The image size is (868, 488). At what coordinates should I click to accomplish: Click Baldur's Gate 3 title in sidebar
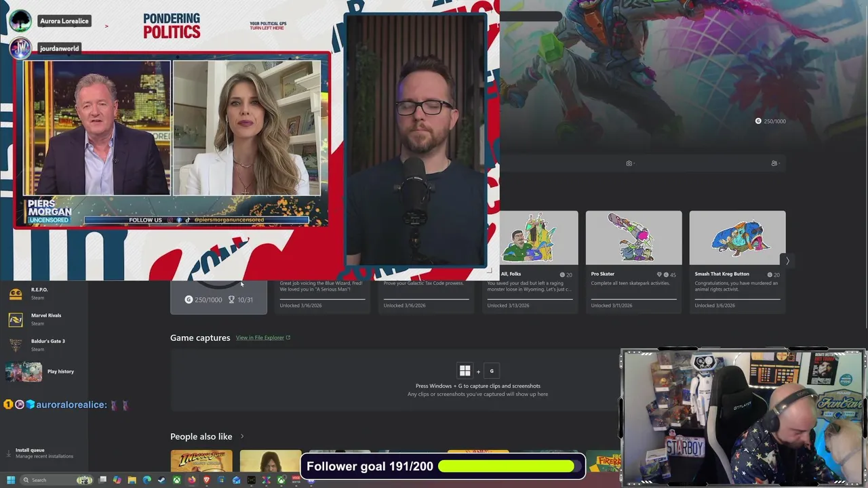coord(48,342)
